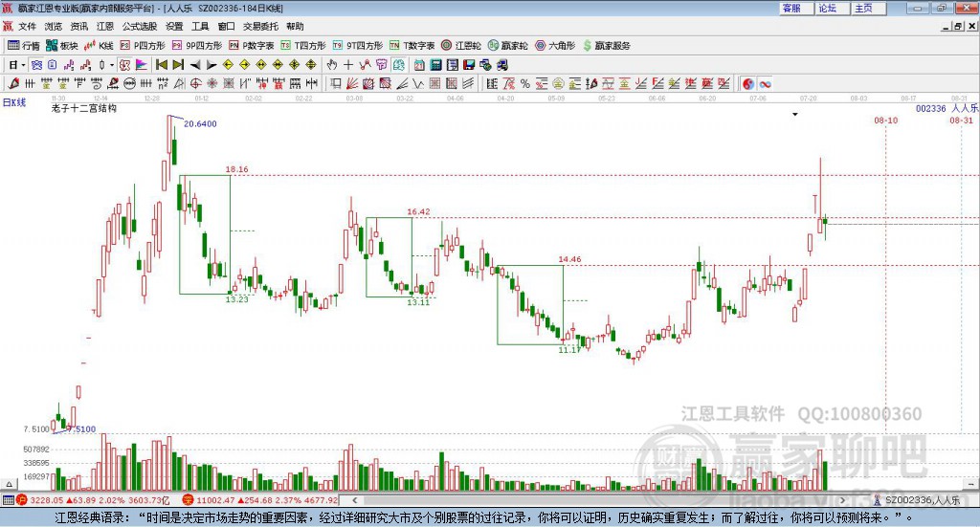Open the 工具 menu
The height and width of the screenshot is (527, 980).
click(x=200, y=26)
